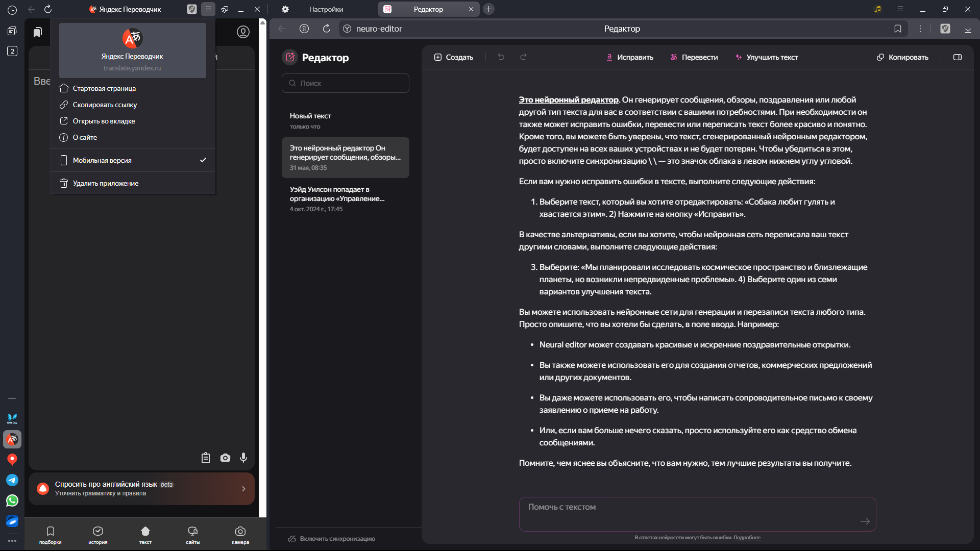Choose Открыть во вкладке menu item

133,121
